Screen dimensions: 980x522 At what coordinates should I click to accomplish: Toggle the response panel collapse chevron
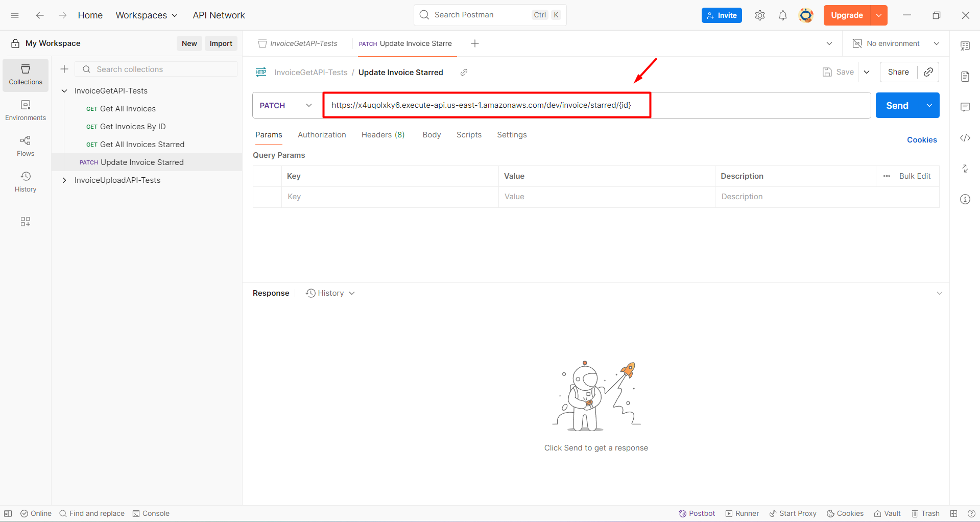pos(940,293)
